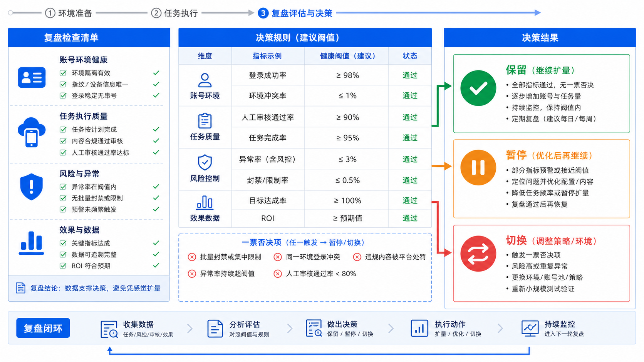Click the 保留（继续扩量） title
The width and height of the screenshot is (644, 362).
(541, 70)
